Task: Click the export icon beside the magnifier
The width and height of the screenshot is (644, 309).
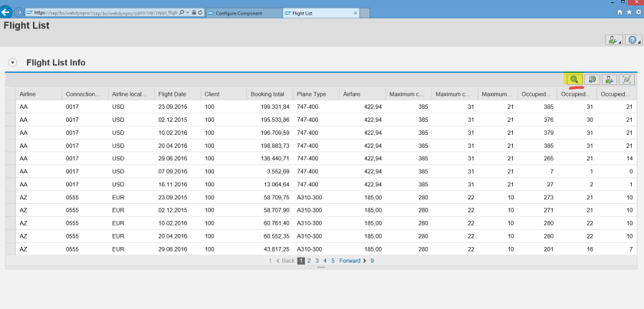Action: click(x=592, y=79)
